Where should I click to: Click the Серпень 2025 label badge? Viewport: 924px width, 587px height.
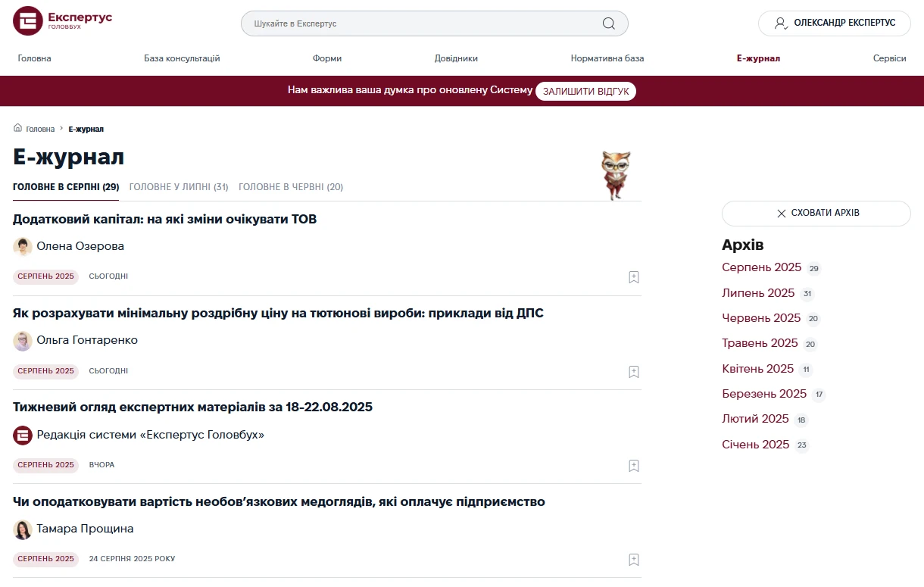[x=45, y=276]
